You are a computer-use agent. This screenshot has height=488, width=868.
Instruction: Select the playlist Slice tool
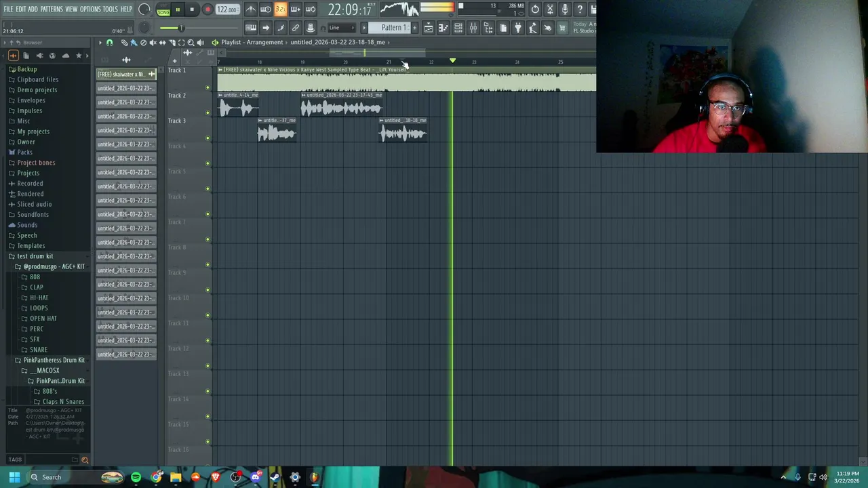172,42
